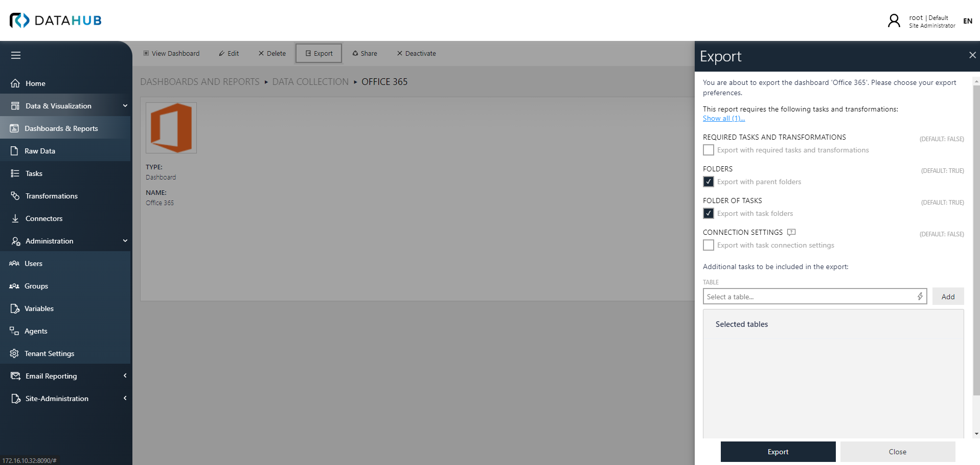
Task: Open the Connectors section
Action: point(44,218)
